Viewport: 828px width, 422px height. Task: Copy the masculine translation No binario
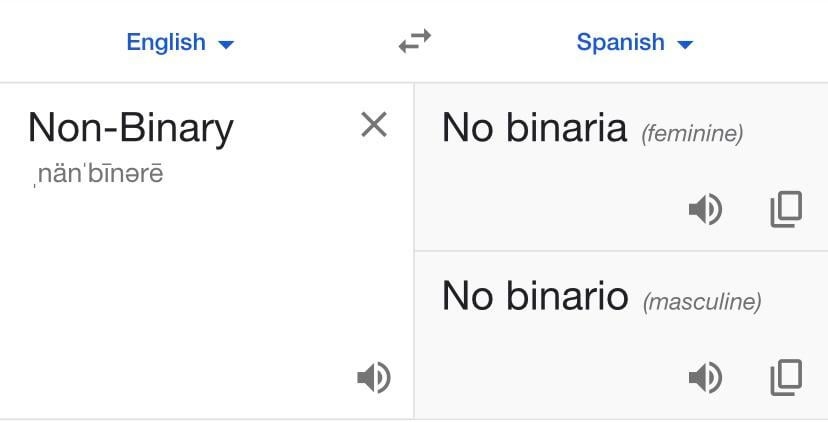(x=786, y=377)
